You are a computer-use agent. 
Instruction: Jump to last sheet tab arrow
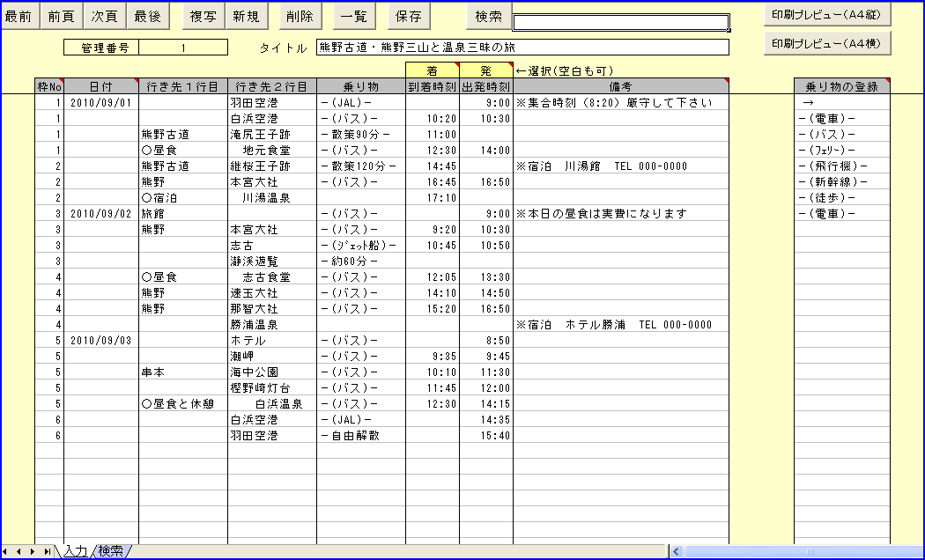tap(46, 551)
